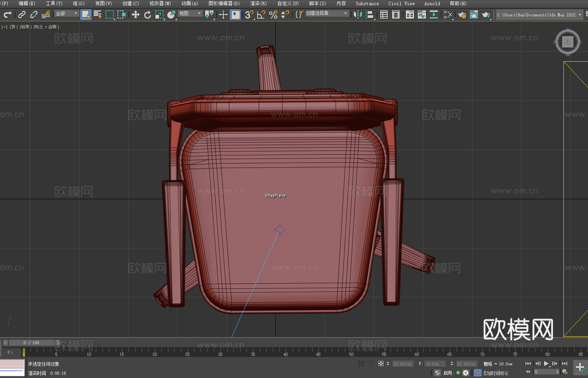This screenshot has height=378, width=588.
Task: Click the Mirror tool icon
Action: coord(358,14)
